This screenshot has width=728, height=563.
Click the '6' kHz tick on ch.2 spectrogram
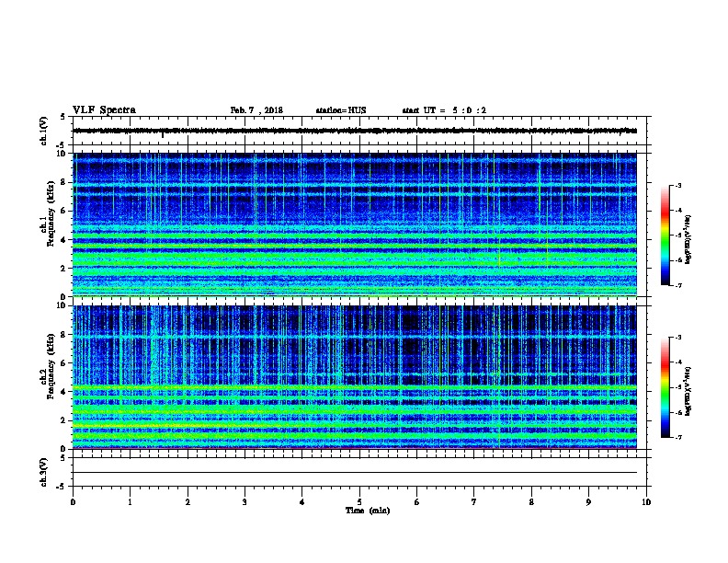tap(64, 362)
